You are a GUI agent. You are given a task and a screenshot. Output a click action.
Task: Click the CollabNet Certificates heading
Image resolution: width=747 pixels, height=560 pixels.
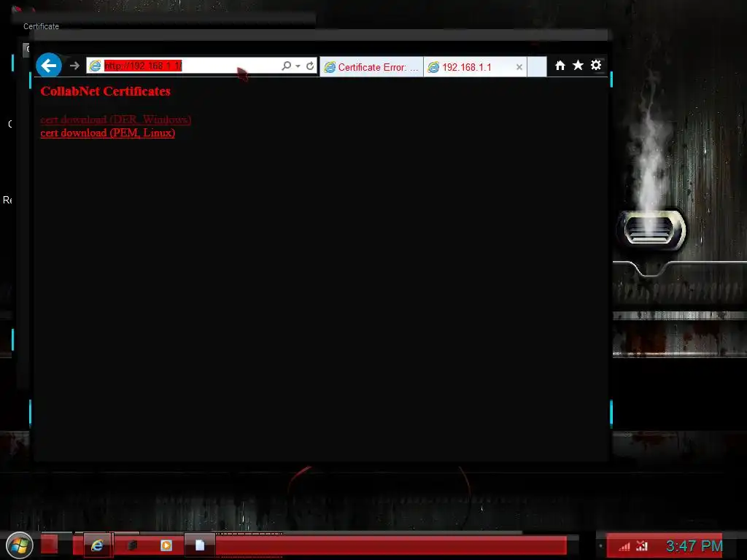pyautogui.click(x=105, y=91)
